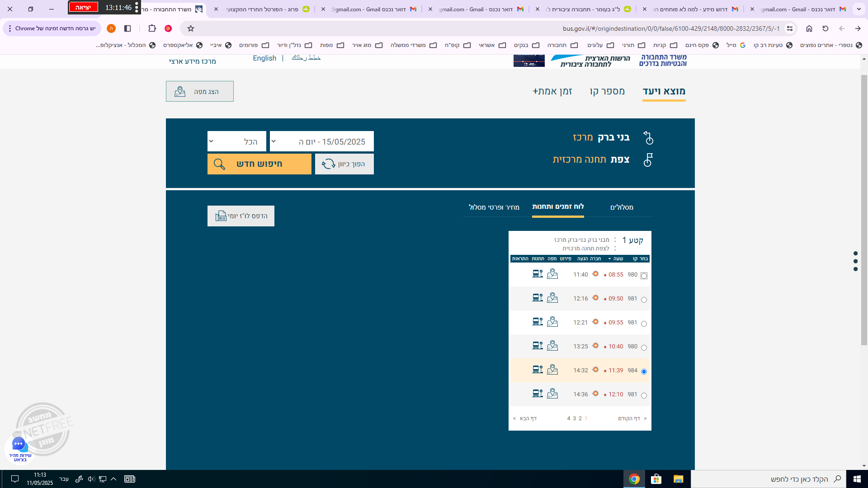868x488 pixels.
Task: Open Chrome extensions puzzle icon
Action: pos(152,28)
